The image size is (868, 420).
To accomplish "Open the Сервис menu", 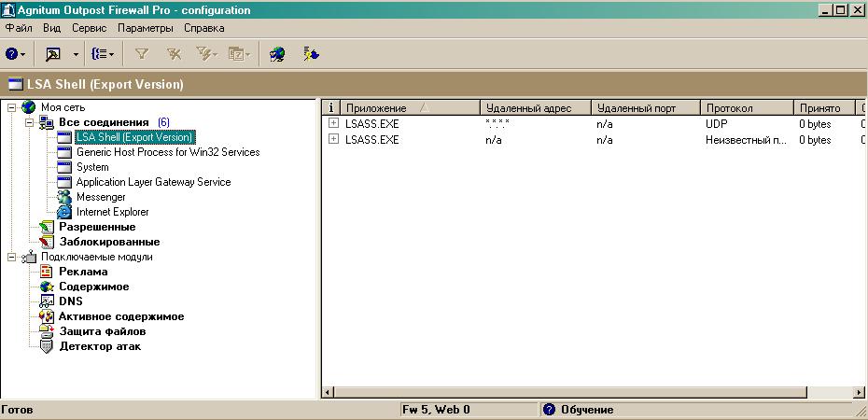I will click(89, 28).
